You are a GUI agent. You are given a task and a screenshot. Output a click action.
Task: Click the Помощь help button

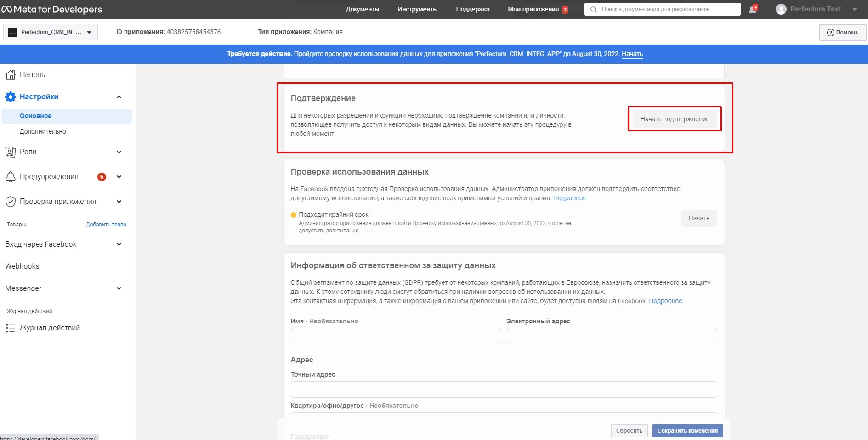pos(842,33)
